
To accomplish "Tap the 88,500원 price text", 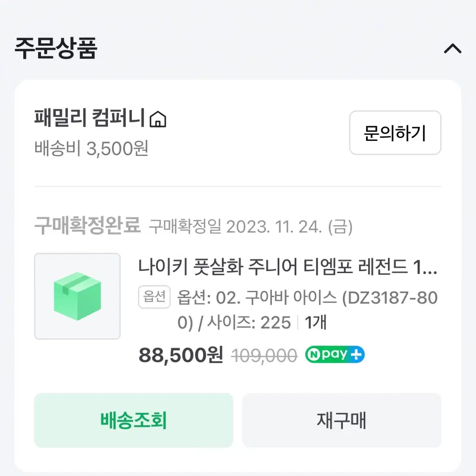I will (181, 355).
